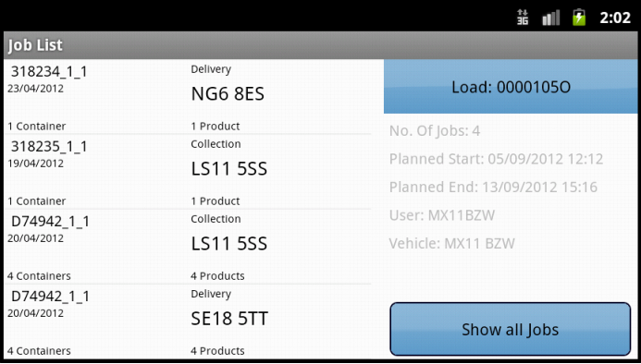Tap the No. Of Jobs: 4 label

point(435,131)
